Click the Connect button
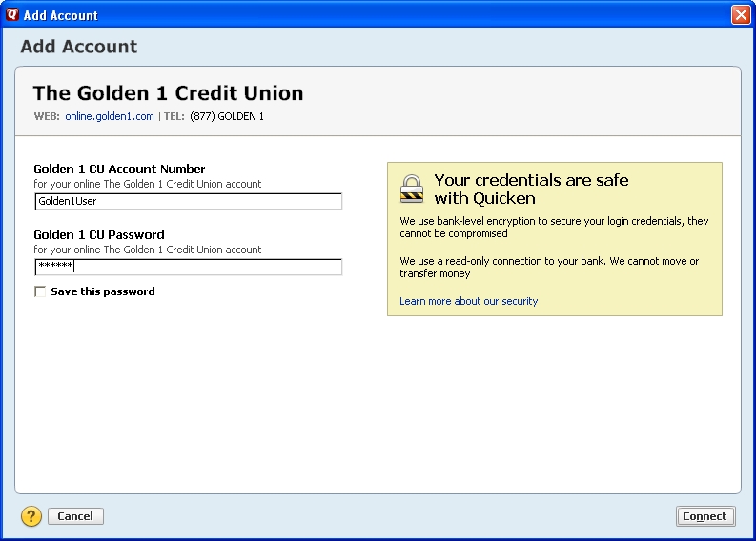756x541 pixels. [705, 516]
